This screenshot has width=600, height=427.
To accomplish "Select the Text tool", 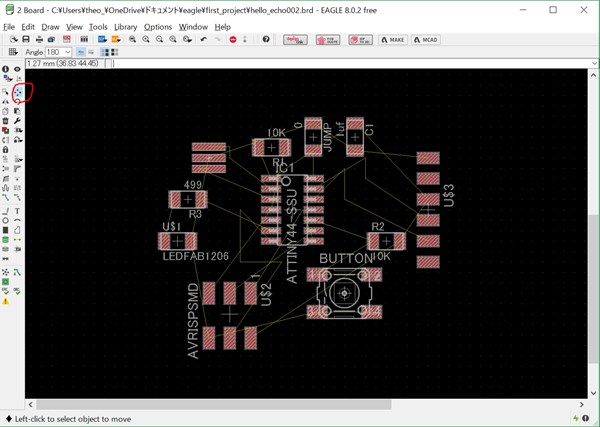I will pyautogui.click(x=18, y=211).
